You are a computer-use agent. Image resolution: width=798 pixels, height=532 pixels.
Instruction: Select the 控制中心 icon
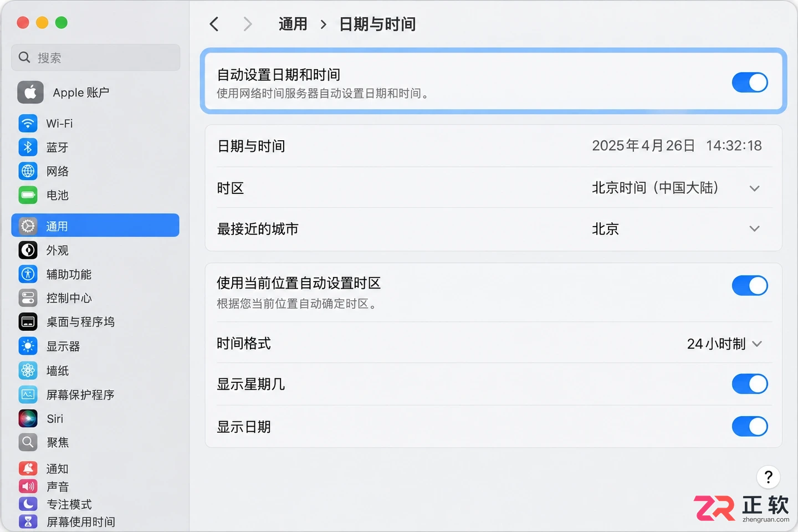tap(28, 298)
